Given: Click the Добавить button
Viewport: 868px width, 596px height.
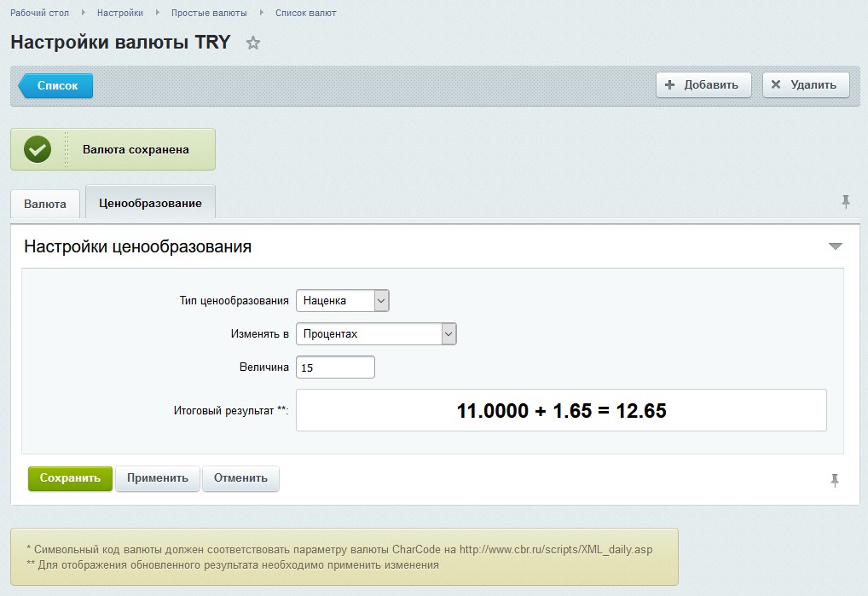Looking at the screenshot, I should (x=703, y=84).
